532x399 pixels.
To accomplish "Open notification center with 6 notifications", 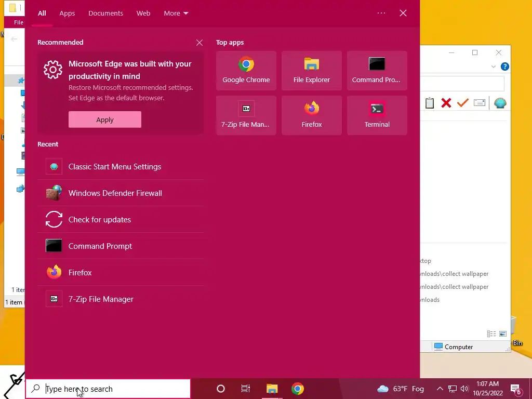I will 516,389.
